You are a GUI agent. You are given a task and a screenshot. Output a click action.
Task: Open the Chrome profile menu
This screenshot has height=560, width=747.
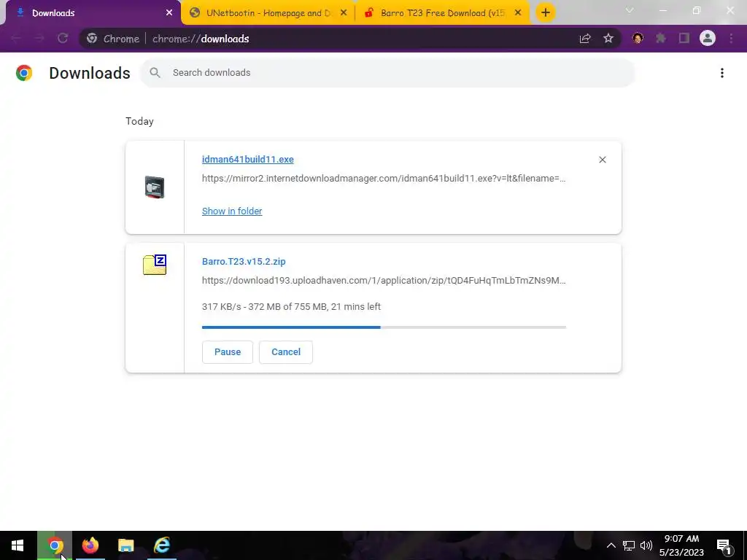pos(708,38)
